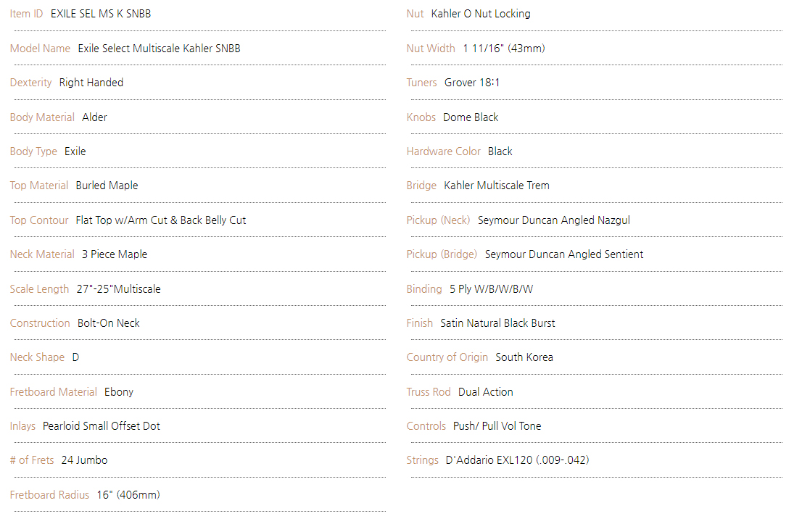This screenshot has height=532, width=802.
Task: Click the Hardware Color label
Action: coord(444,151)
